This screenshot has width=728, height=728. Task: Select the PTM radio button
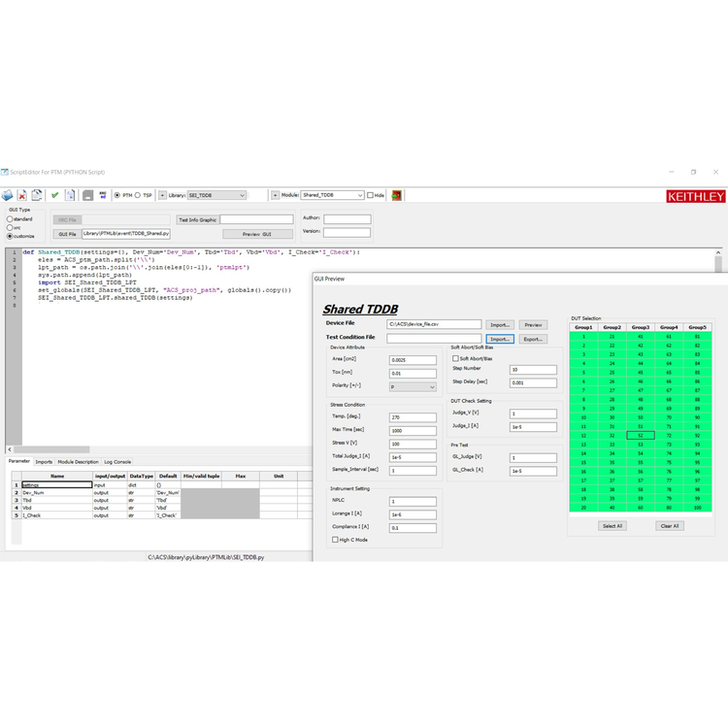[117, 195]
